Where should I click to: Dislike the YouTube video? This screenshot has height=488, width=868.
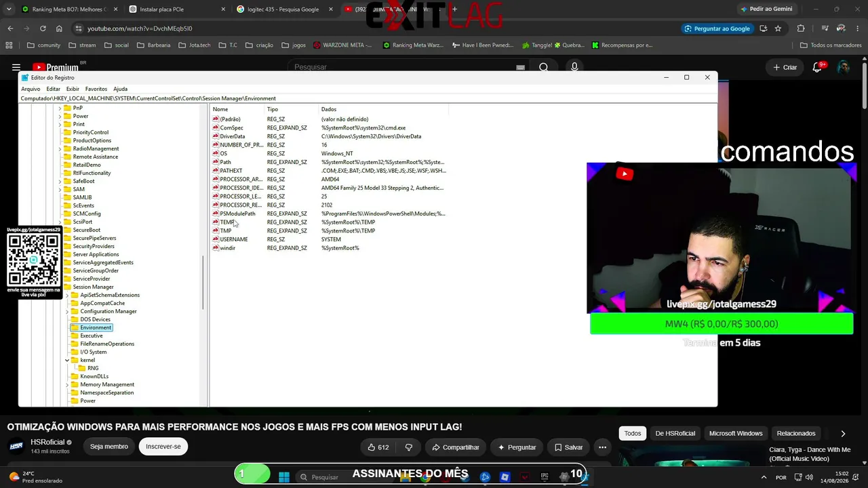pyautogui.click(x=408, y=447)
